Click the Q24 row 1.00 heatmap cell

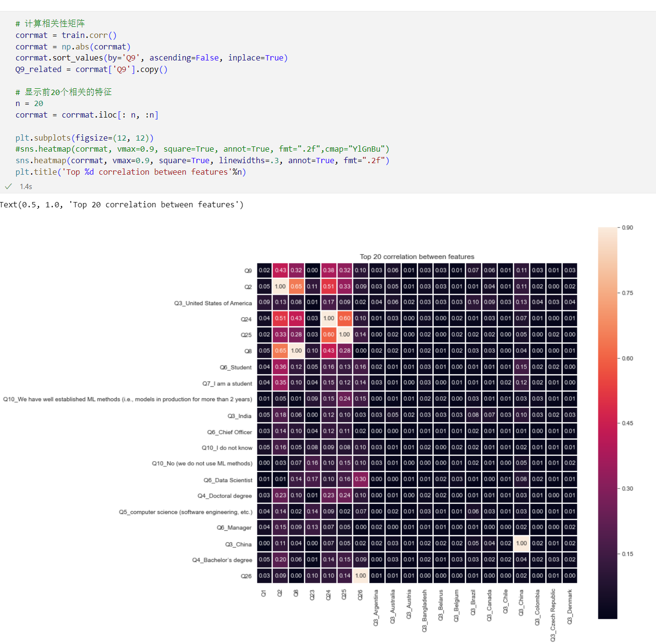pyautogui.click(x=328, y=318)
